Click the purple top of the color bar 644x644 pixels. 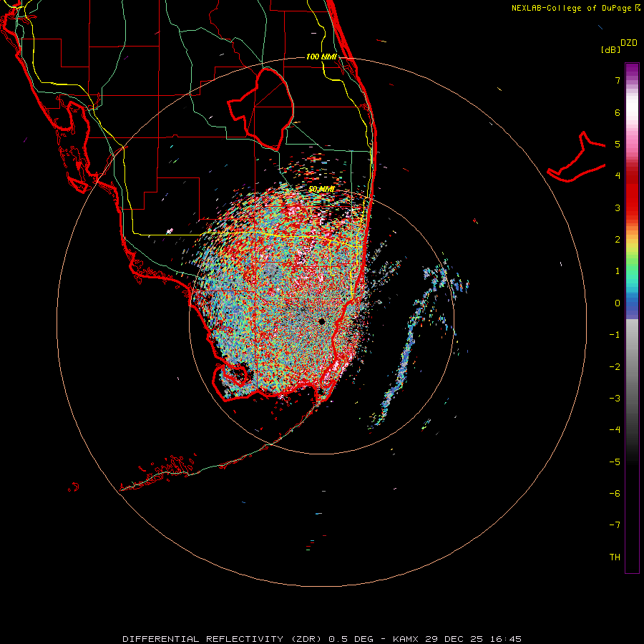coord(632,71)
